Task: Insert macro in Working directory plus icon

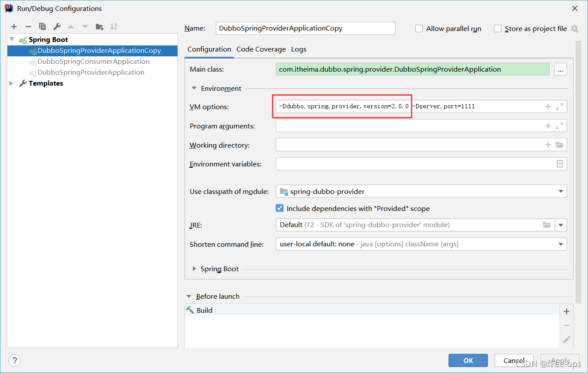Action: click(x=548, y=145)
